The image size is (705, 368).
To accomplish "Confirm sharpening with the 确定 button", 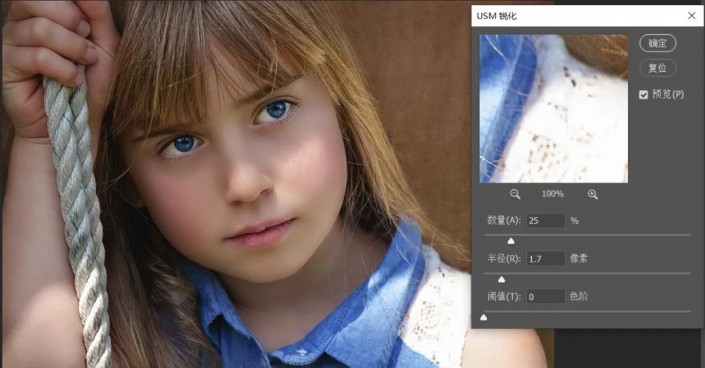I will tap(658, 43).
